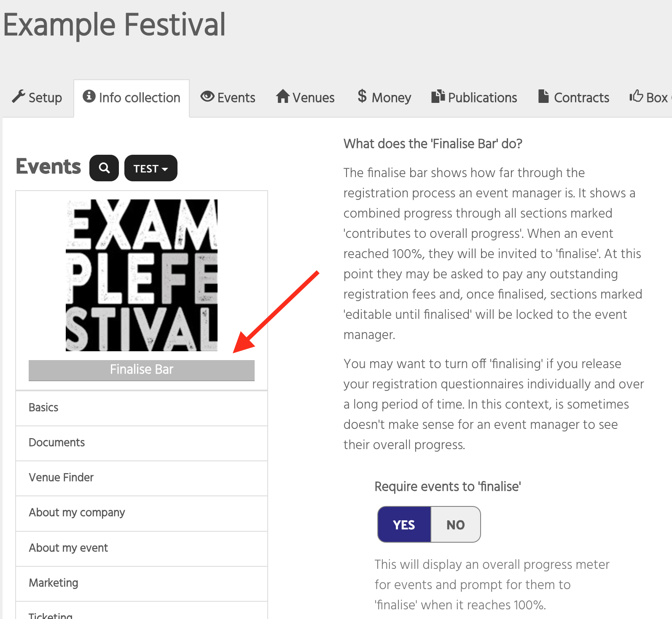Image resolution: width=672 pixels, height=619 pixels.
Task: Open the Documents section
Action: click(142, 443)
